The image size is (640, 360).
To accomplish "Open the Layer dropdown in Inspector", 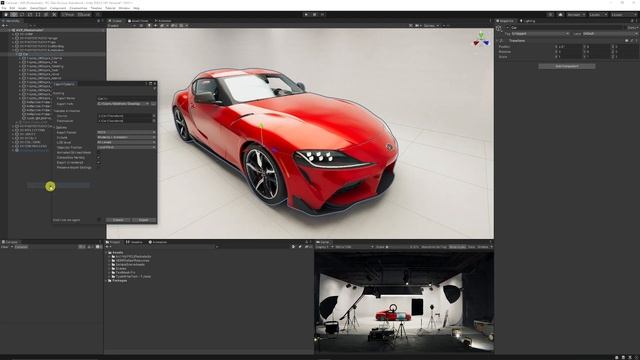I will 610,33.
